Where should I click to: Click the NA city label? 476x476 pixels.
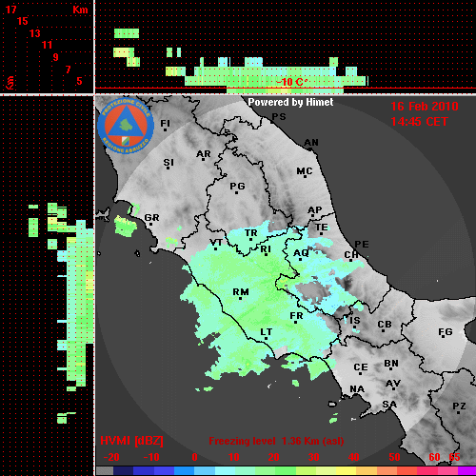(x=357, y=389)
